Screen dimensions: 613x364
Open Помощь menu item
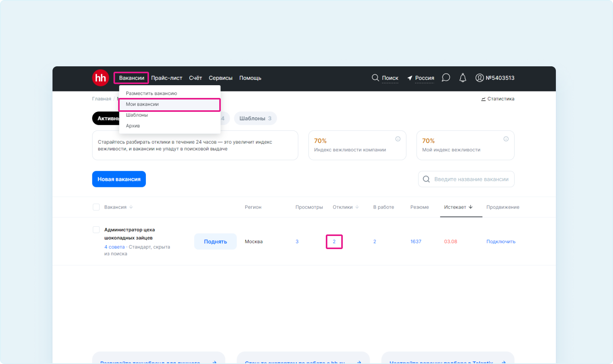click(x=250, y=78)
